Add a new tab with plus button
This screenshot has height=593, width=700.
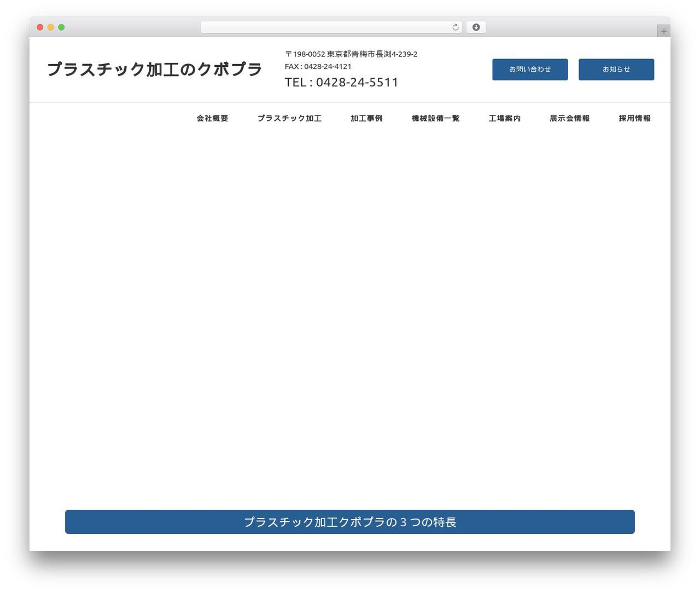pyautogui.click(x=663, y=31)
